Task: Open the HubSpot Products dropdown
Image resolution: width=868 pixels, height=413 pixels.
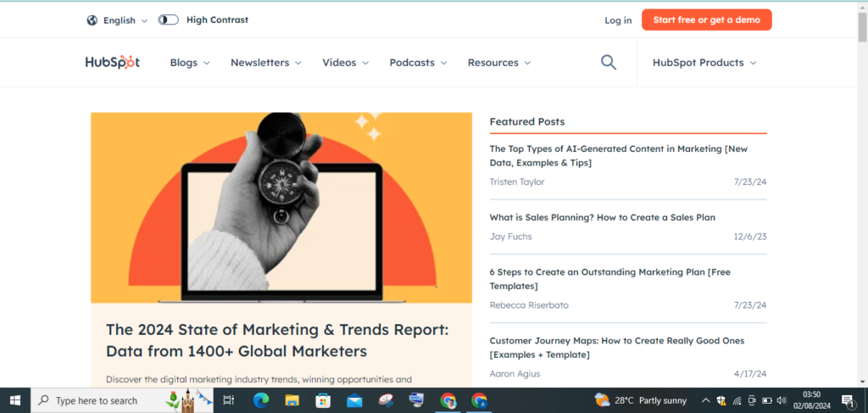Action: (x=704, y=63)
